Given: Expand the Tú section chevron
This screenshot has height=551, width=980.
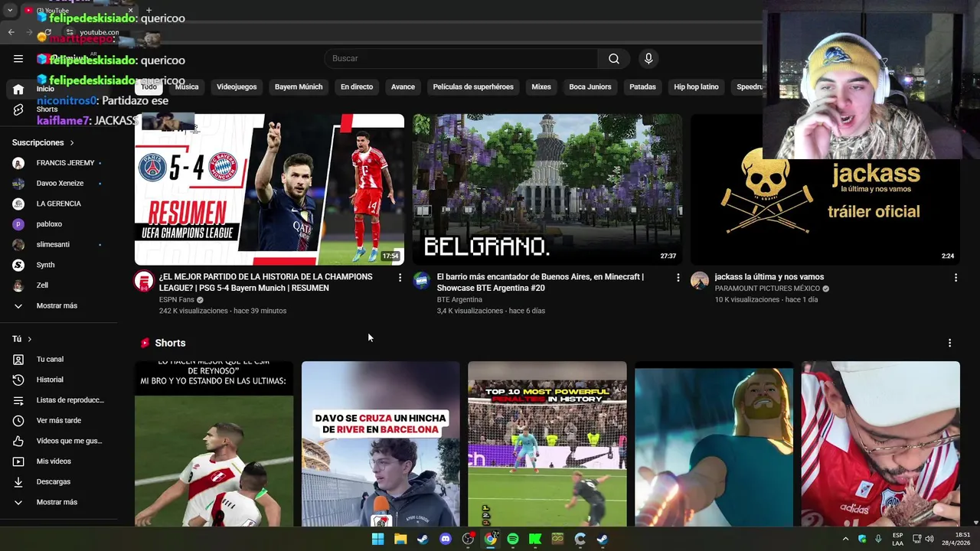Looking at the screenshot, I should pyautogui.click(x=30, y=339).
